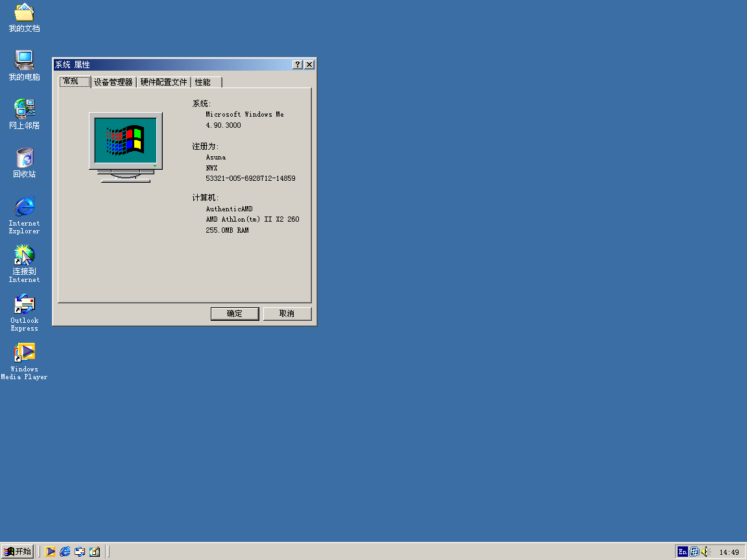Click the Windows logo monitor image
Screen dimensions: 747x560
pos(126,148)
